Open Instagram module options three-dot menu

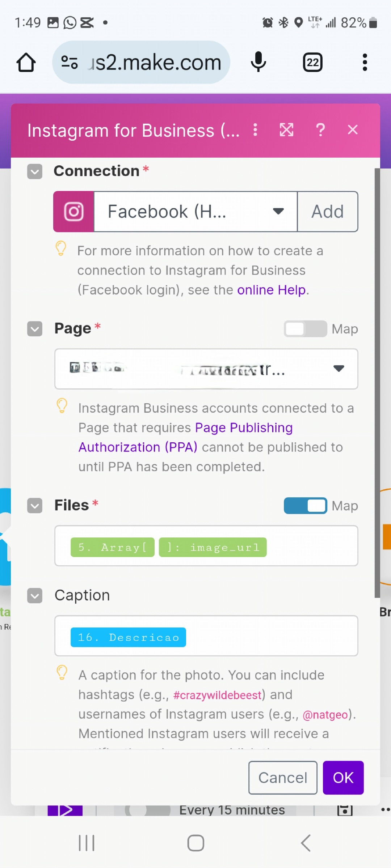(255, 129)
